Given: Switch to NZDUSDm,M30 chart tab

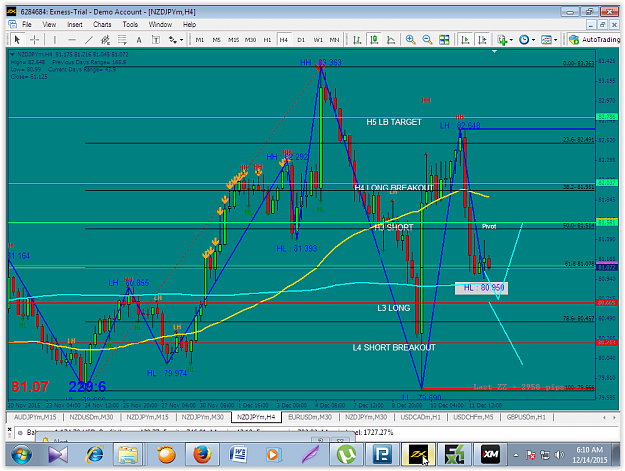Looking at the screenshot, I should (x=91, y=417).
